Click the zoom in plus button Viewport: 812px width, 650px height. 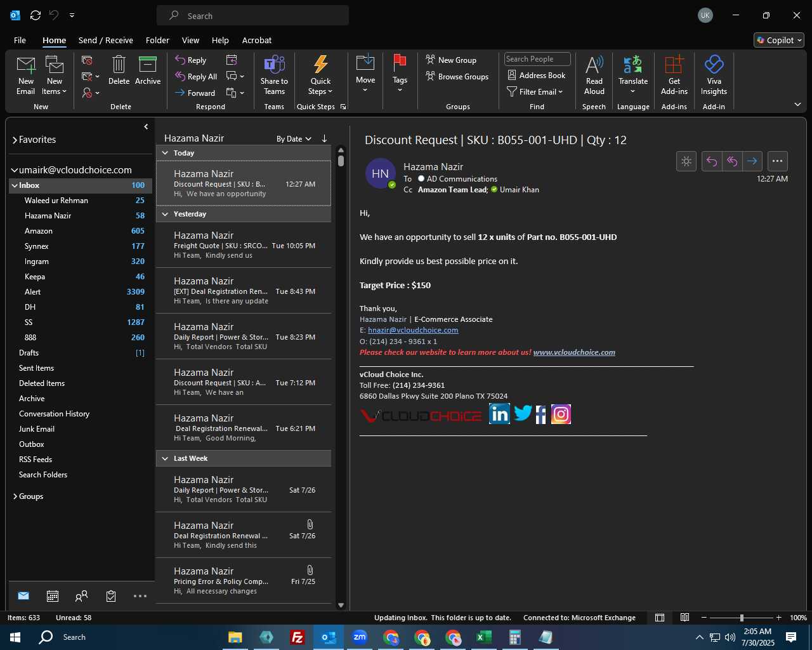tap(779, 618)
